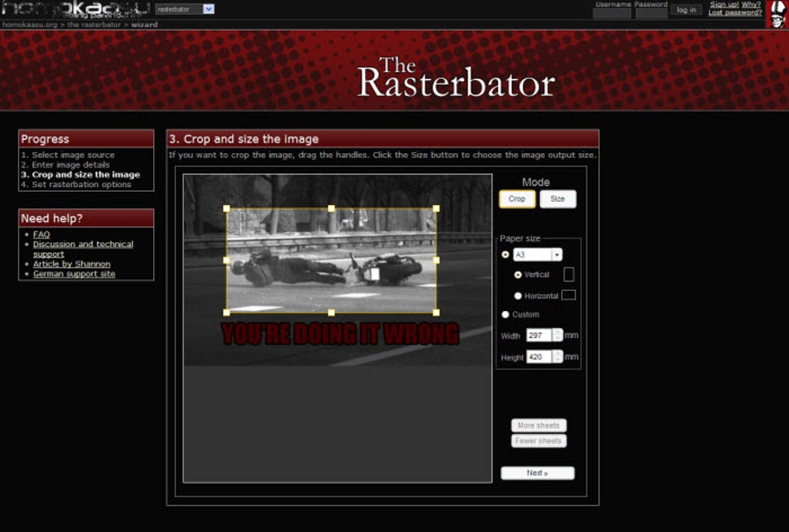Click the rasterbator breadcrumb item
This screenshot has height=532, width=789.
click(x=94, y=24)
